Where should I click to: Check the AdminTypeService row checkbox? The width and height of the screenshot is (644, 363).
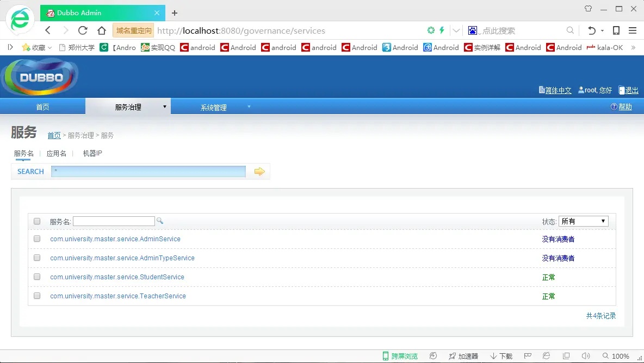(x=37, y=258)
